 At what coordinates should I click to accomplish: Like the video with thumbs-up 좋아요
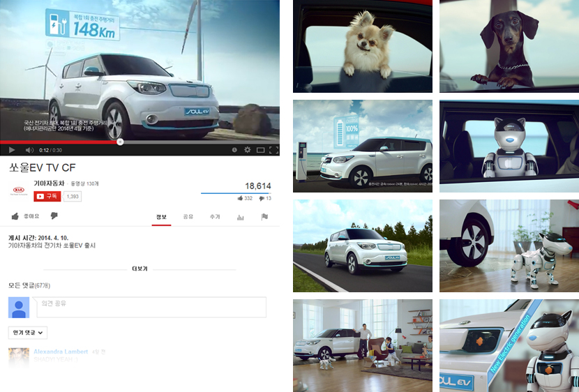coord(25,216)
